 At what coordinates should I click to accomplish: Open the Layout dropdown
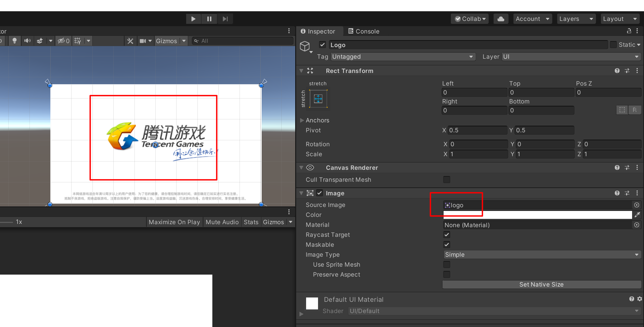619,19
